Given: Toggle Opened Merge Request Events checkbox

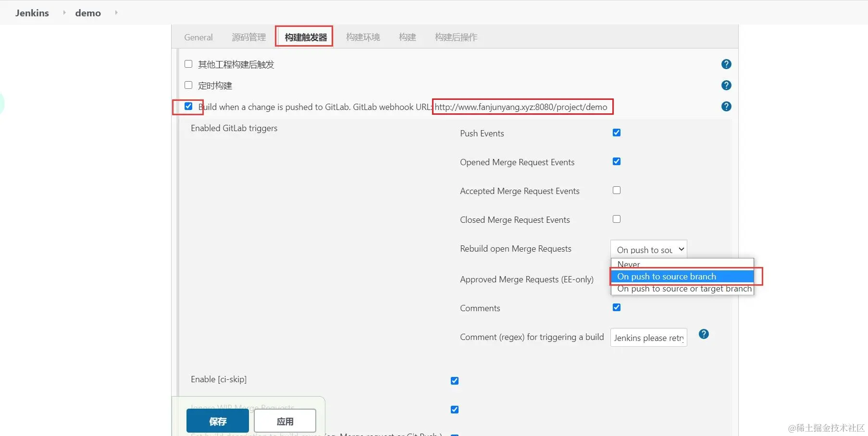Looking at the screenshot, I should pos(617,161).
